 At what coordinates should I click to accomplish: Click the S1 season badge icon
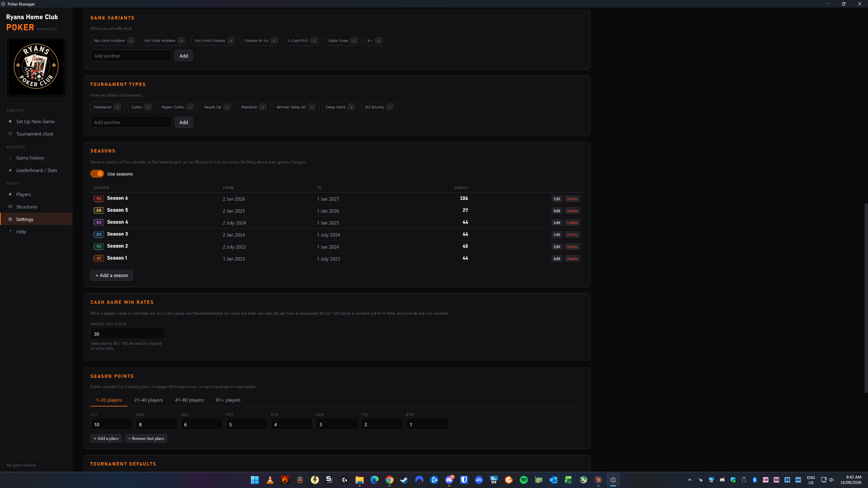99,258
